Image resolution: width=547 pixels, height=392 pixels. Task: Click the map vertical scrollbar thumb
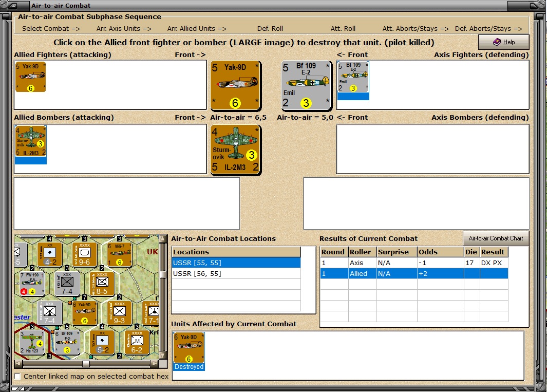[163, 274]
